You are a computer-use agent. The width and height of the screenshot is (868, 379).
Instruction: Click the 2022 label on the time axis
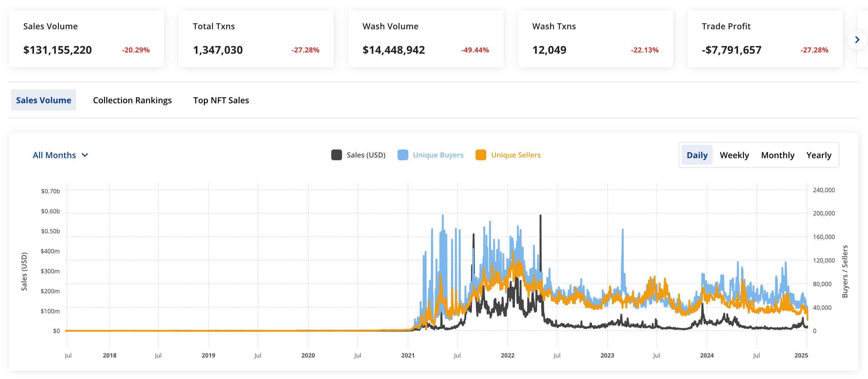(507, 355)
